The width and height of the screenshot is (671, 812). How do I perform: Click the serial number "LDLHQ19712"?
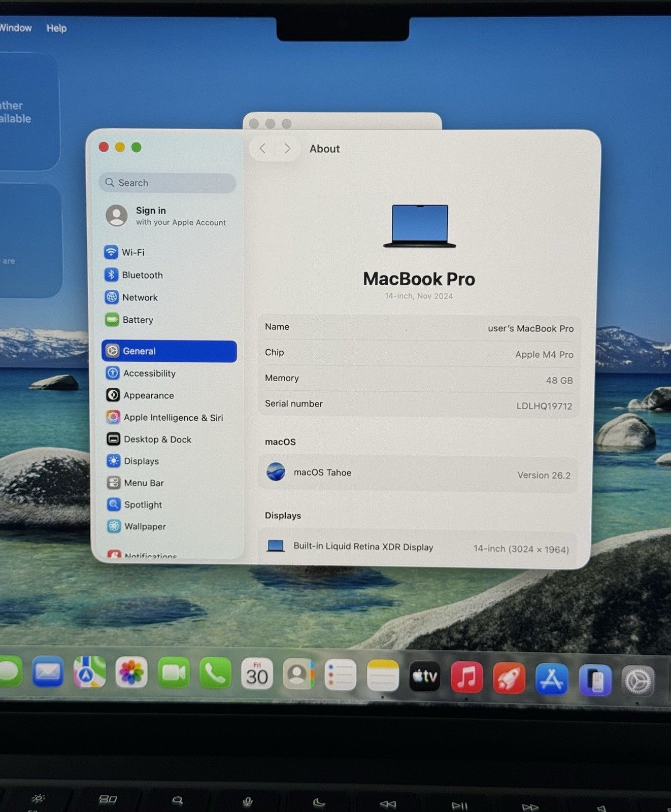click(x=544, y=406)
